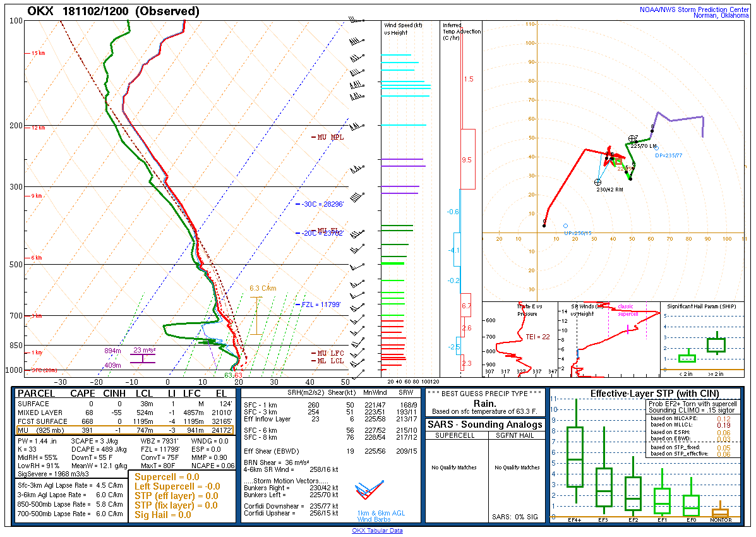Click the '894m' height label
Screen dimensions: 756x537
tap(112, 351)
